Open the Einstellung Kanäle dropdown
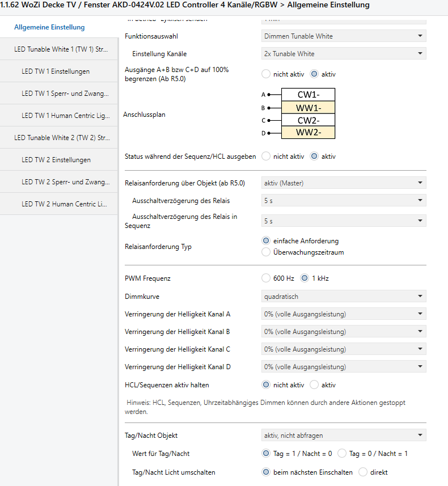 coord(344,54)
